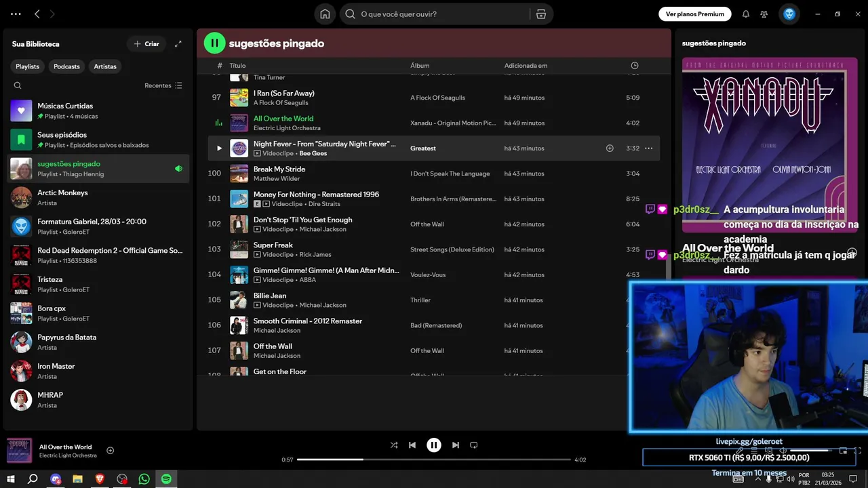This screenshot has width=868, height=488.
Task: Adjust the volume slider
Action: click(x=812, y=451)
